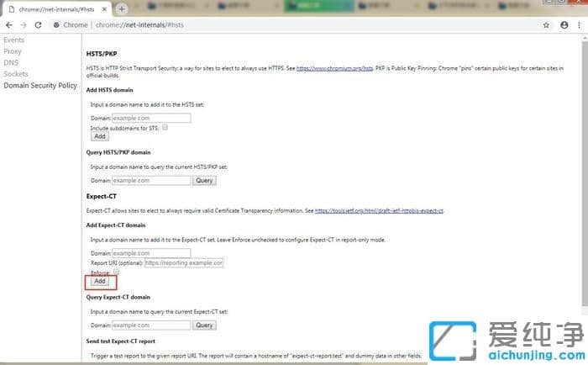Focus the Report URI optional field

[x=183, y=262]
